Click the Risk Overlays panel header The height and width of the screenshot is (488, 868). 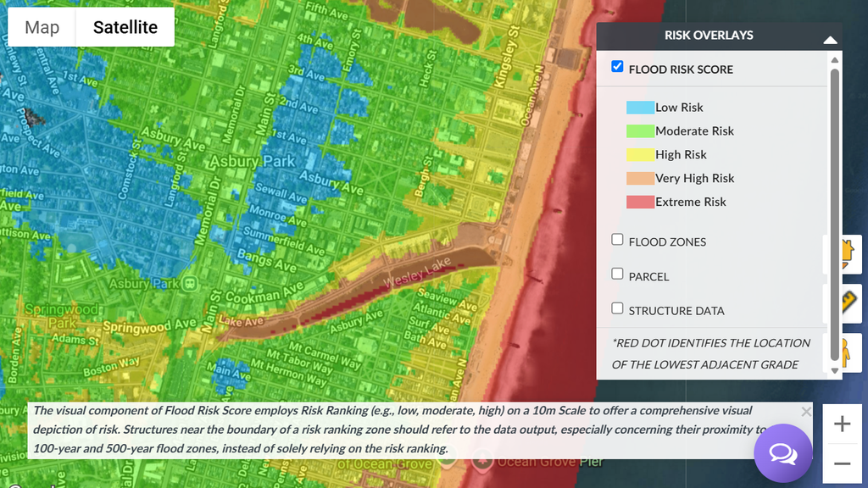[x=719, y=36]
